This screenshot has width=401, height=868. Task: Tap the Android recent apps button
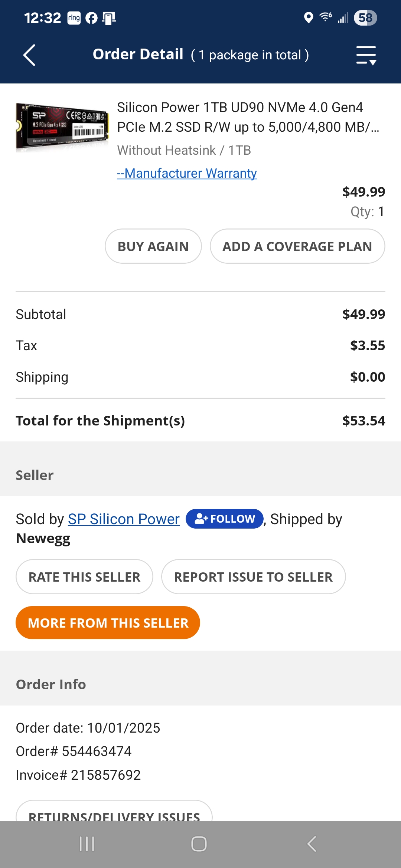(x=87, y=844)
